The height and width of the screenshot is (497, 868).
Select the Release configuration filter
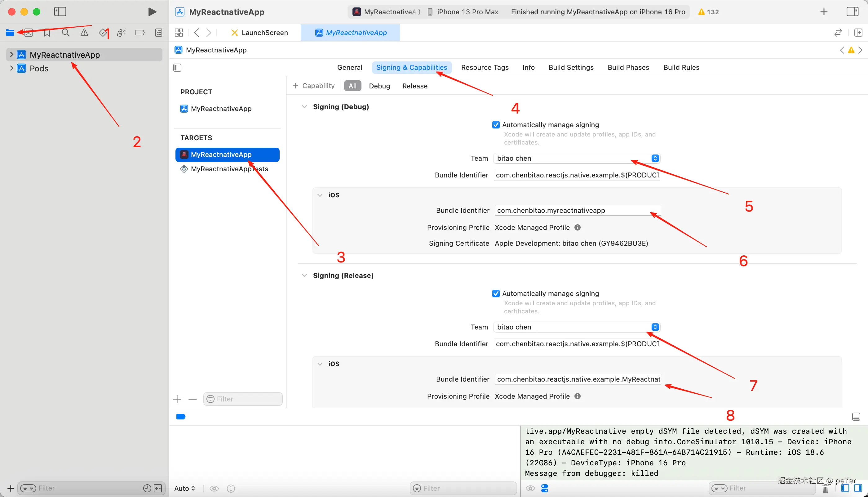(x=414, y=86)
